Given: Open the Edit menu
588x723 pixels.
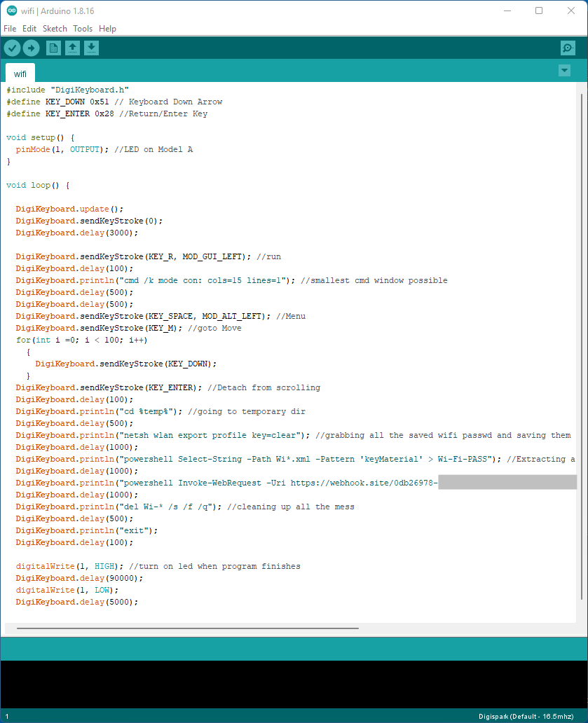Looking at the screenshot, I should pos(29,29).
